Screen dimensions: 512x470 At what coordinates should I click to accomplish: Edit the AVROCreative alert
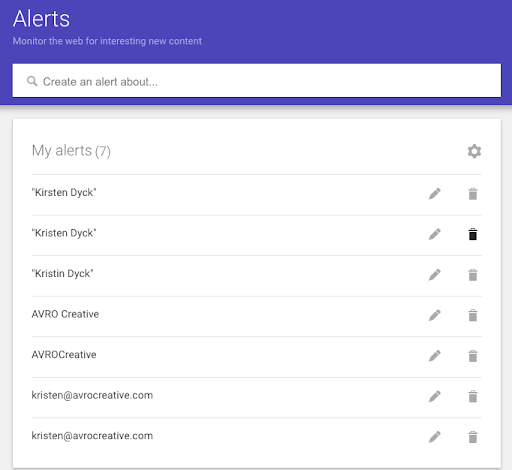click(435, 356)
